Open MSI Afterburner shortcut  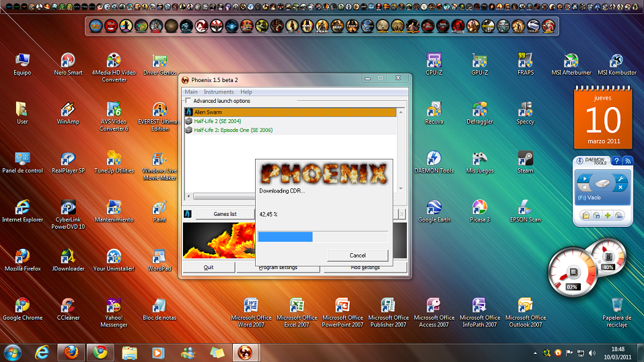tap(571, 64)
